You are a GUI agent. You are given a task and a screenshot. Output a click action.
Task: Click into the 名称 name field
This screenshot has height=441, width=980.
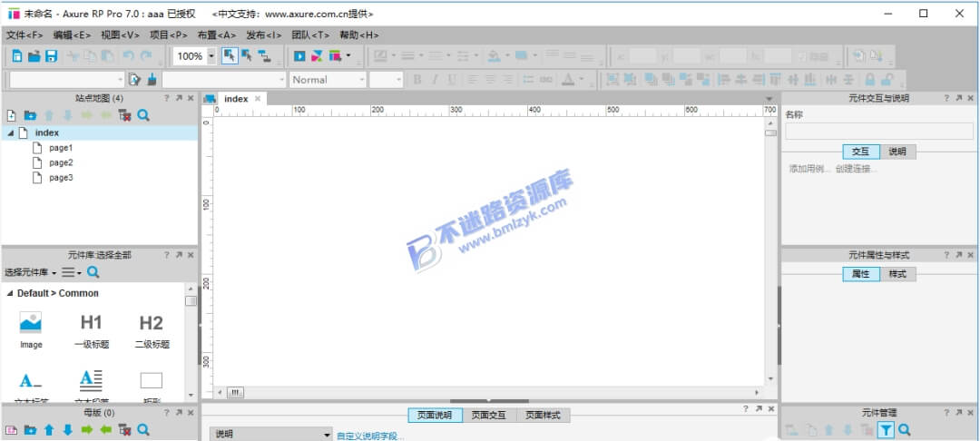click(x=878, y=132)
